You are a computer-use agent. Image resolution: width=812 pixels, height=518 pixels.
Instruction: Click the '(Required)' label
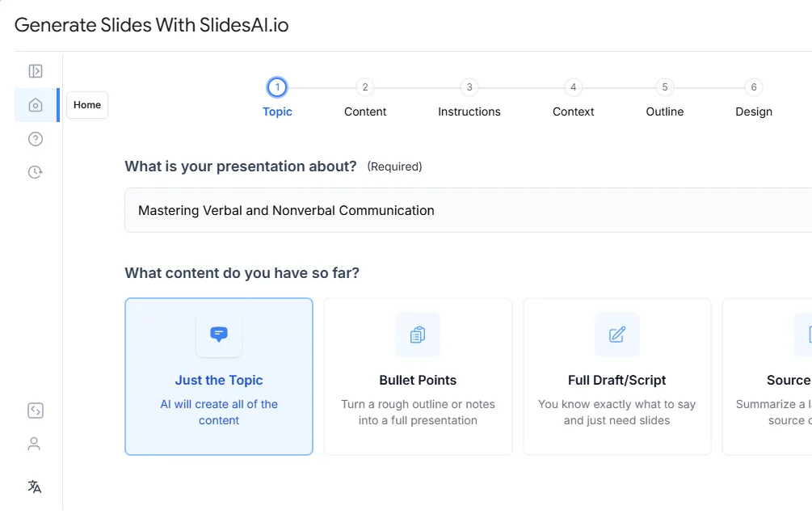click(x=394, y=166)
